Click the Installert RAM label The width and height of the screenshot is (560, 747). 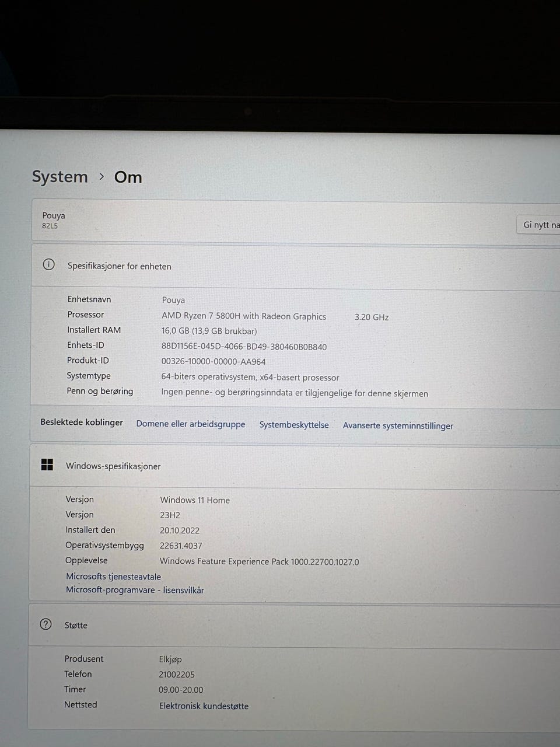tap(94, 330)
